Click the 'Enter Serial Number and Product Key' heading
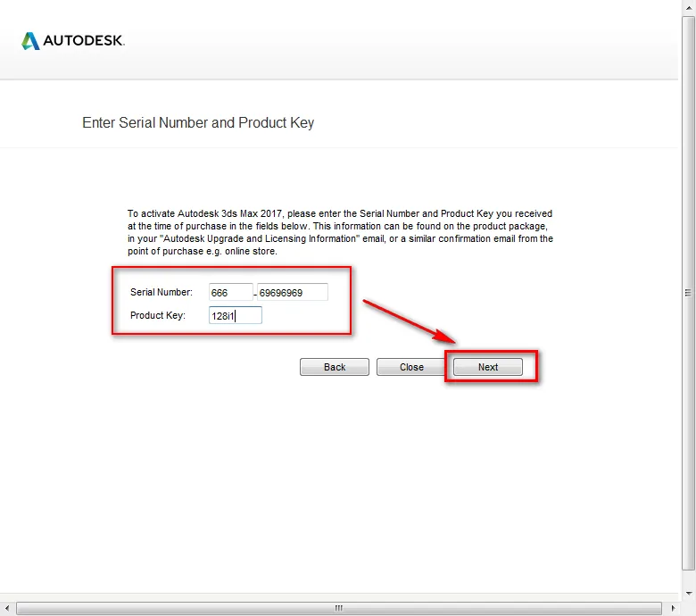This screenshot has height=616, width=696. (198, 122)
